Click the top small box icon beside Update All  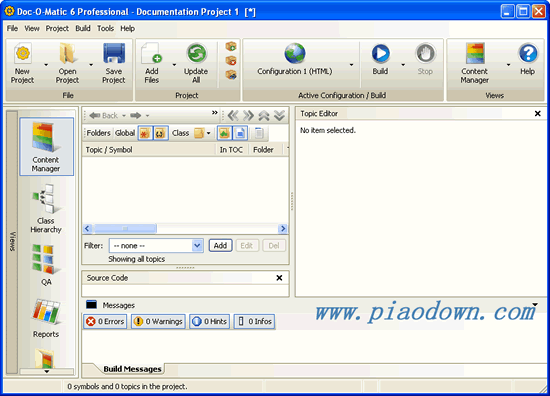[x=231, y=47]
